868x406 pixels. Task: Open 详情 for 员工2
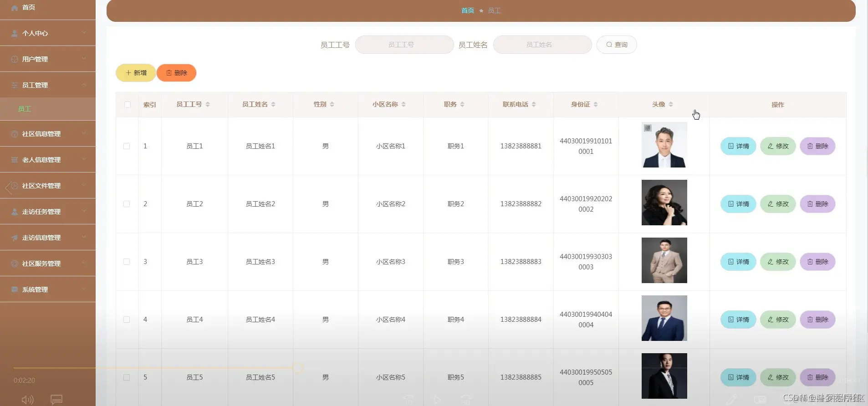(x=738, y=204)
